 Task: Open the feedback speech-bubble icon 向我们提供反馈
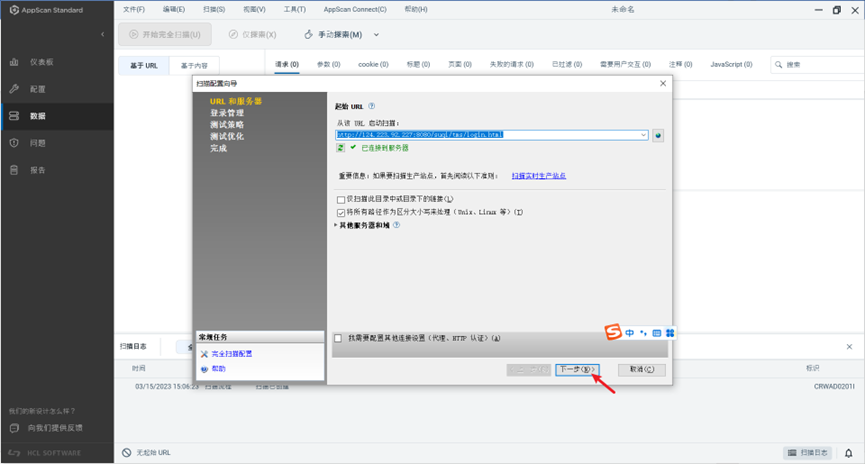point(14,428)
